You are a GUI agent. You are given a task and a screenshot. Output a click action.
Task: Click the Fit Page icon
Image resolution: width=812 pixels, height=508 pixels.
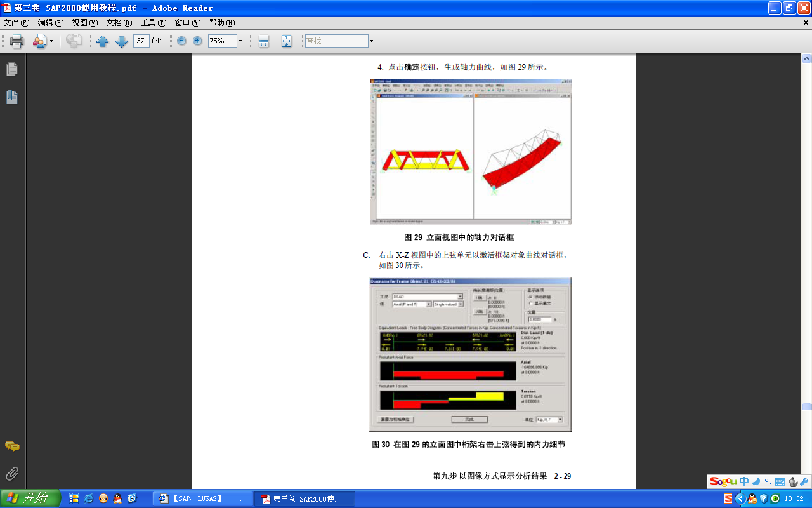286,41
